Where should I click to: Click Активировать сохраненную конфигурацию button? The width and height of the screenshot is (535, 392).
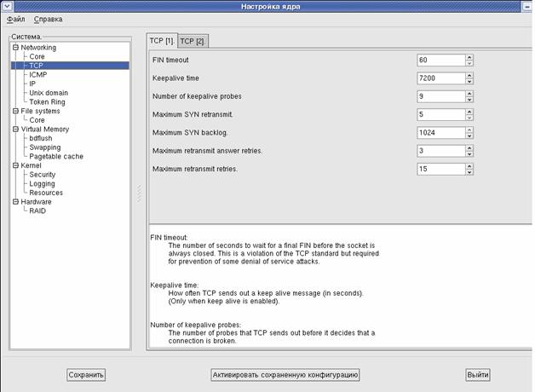285,375
